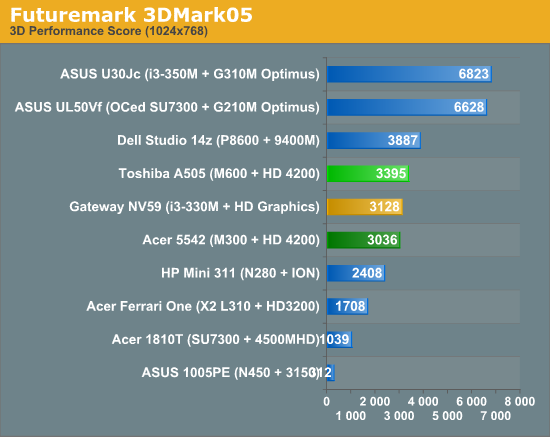Click the blue bar showing 1039

tap(339, 339)
